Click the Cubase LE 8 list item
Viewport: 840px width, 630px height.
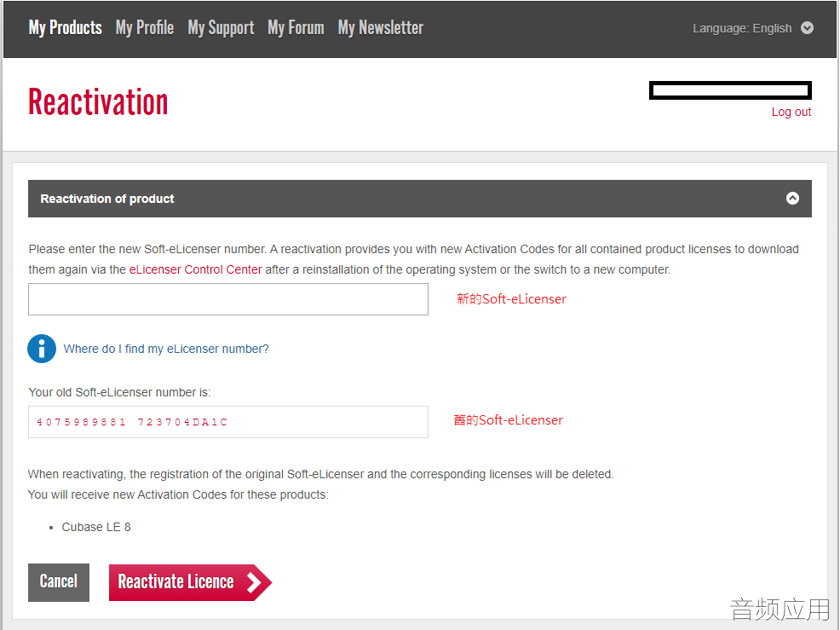point(96,527)
